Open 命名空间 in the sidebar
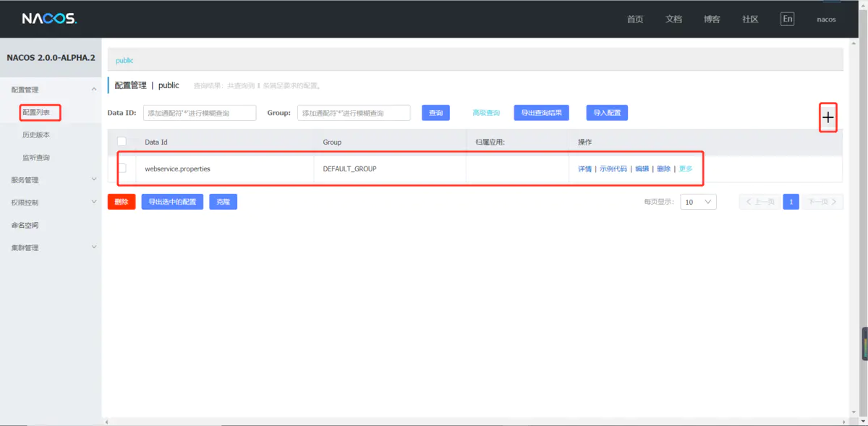Viewport: 868px width, 426px height. point(25,225)
